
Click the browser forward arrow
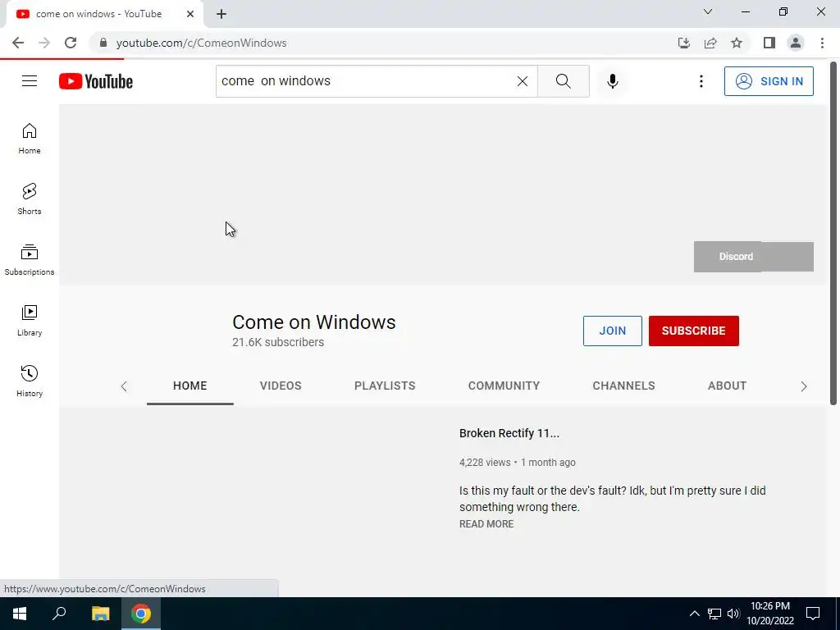click(44, 43)
